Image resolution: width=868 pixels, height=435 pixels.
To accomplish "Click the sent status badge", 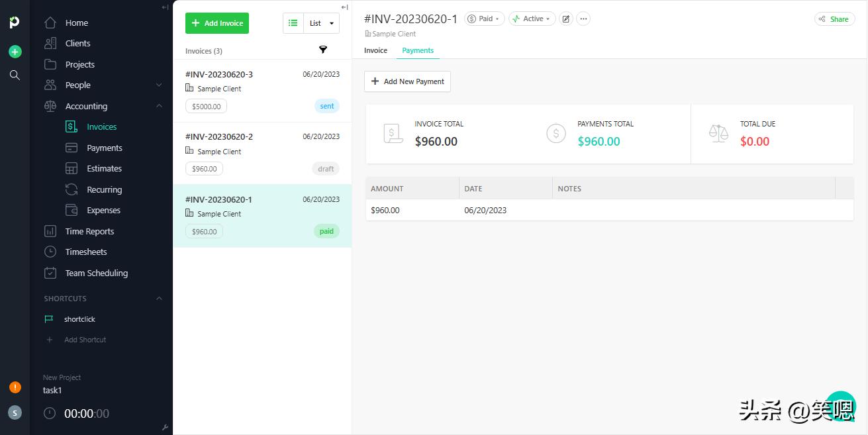I will [327, 106].
